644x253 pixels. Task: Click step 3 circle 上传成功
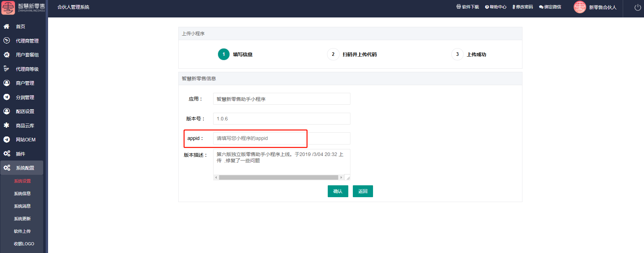457,54
